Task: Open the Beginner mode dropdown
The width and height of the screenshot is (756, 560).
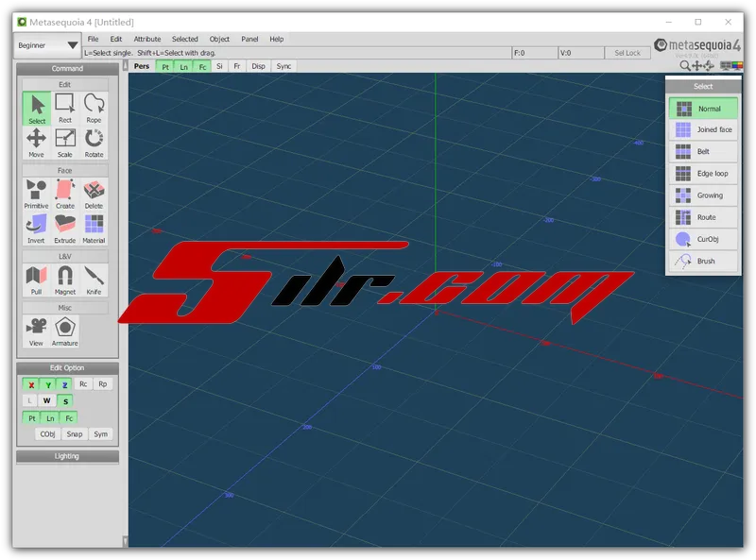Action: (x=46, y=45)
